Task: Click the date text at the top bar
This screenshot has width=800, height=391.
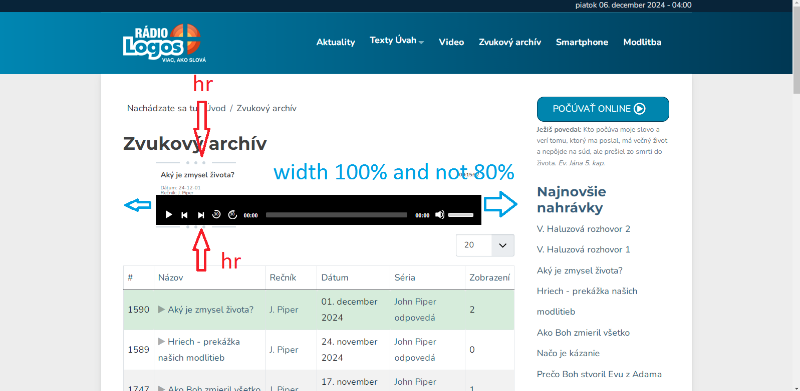Action: tap(633, 5)
